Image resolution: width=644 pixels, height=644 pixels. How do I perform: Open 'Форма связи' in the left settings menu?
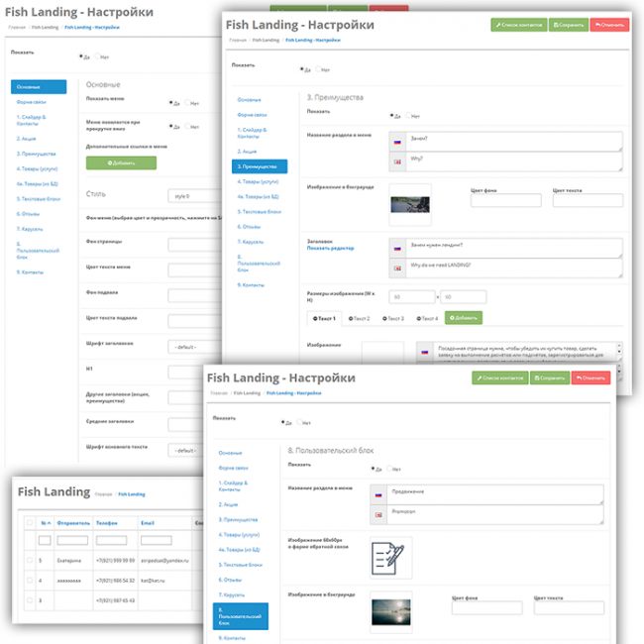[x=31, y=101]
